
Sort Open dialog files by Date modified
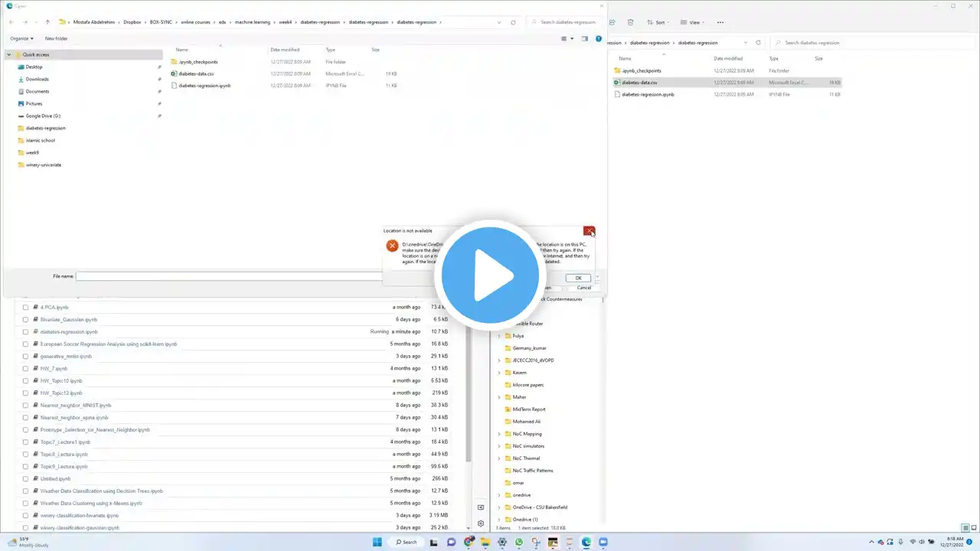[x=285, y=50]
